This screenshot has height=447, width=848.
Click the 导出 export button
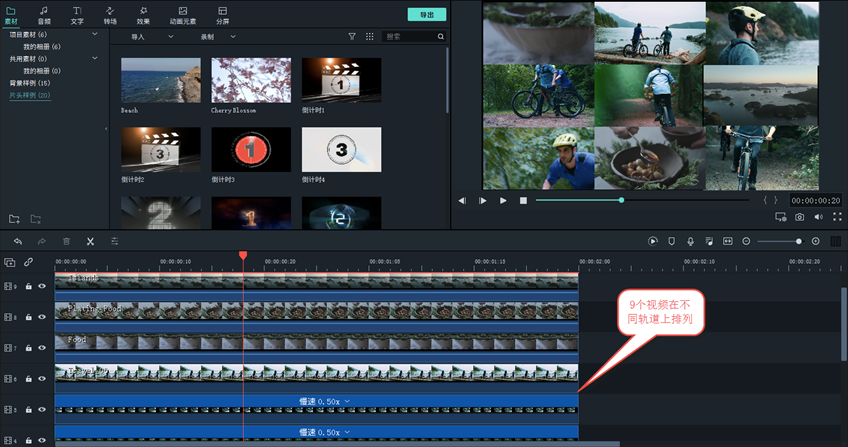pos(427,14)
